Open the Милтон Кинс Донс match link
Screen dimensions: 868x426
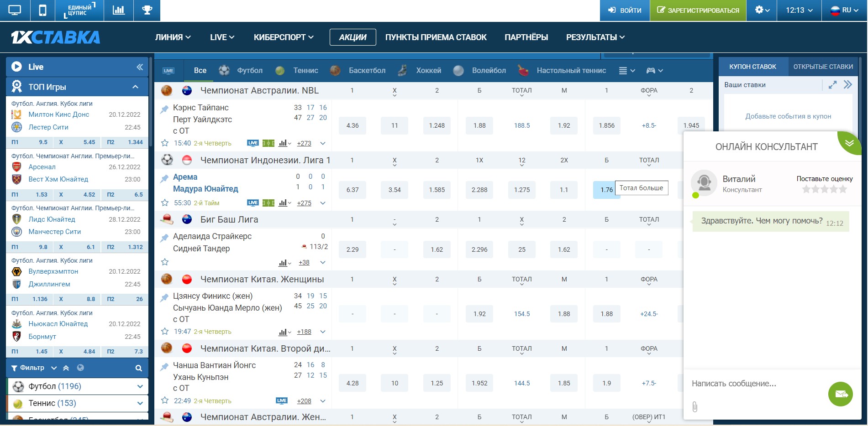59,114
